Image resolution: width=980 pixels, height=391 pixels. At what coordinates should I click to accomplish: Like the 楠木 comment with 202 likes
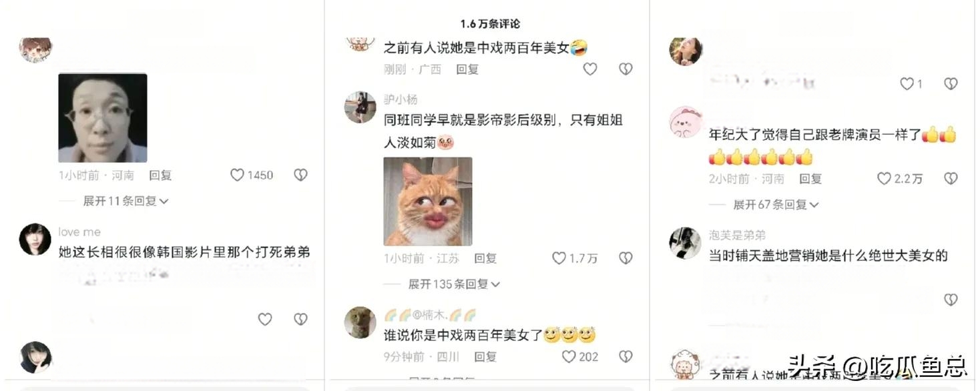(569, 357)
